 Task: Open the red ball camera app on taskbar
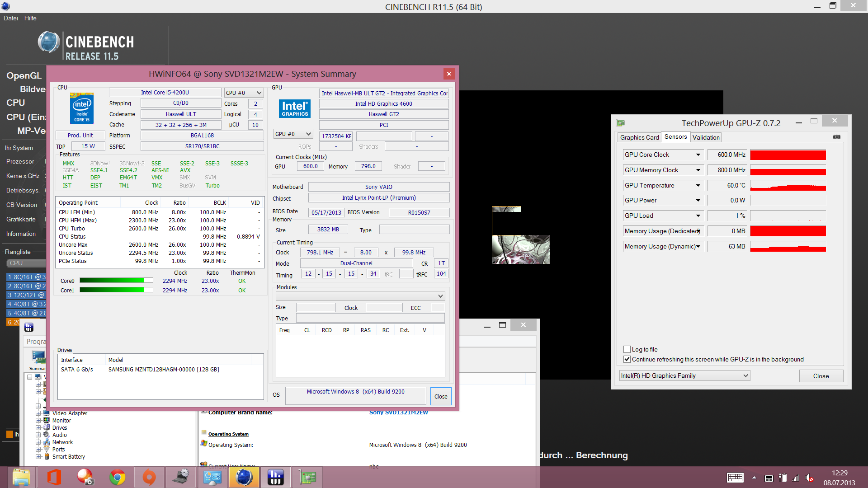tap(85, 477)
